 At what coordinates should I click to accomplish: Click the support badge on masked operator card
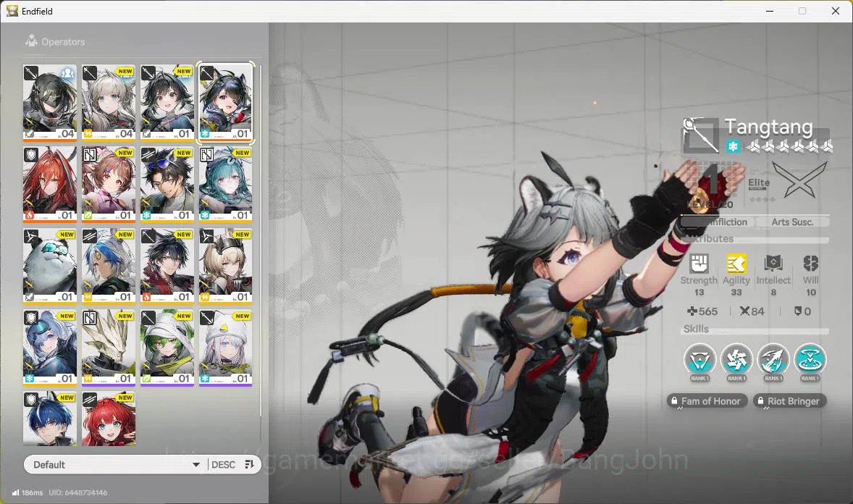(x=67, y=72)
